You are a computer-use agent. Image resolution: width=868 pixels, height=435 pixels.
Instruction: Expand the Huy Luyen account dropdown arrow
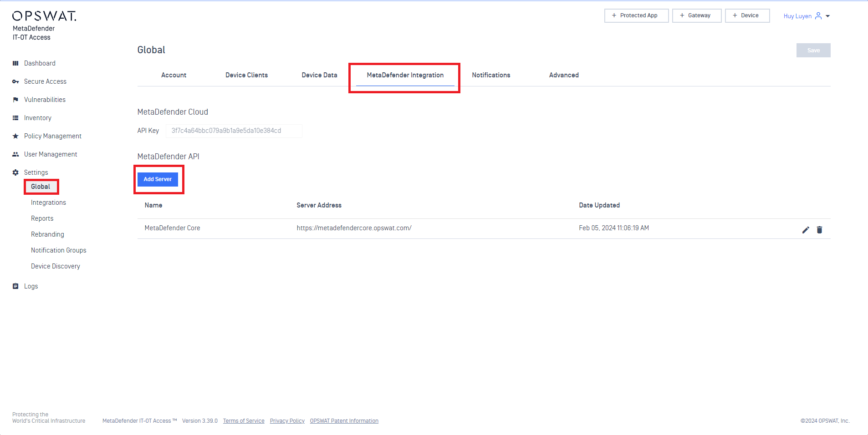click(828, 16)
